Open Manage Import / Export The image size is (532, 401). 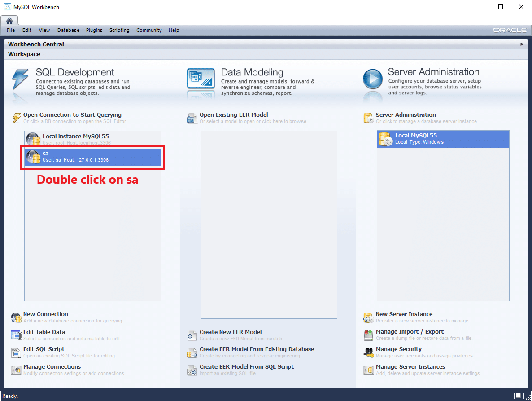[x=410, y=332]
